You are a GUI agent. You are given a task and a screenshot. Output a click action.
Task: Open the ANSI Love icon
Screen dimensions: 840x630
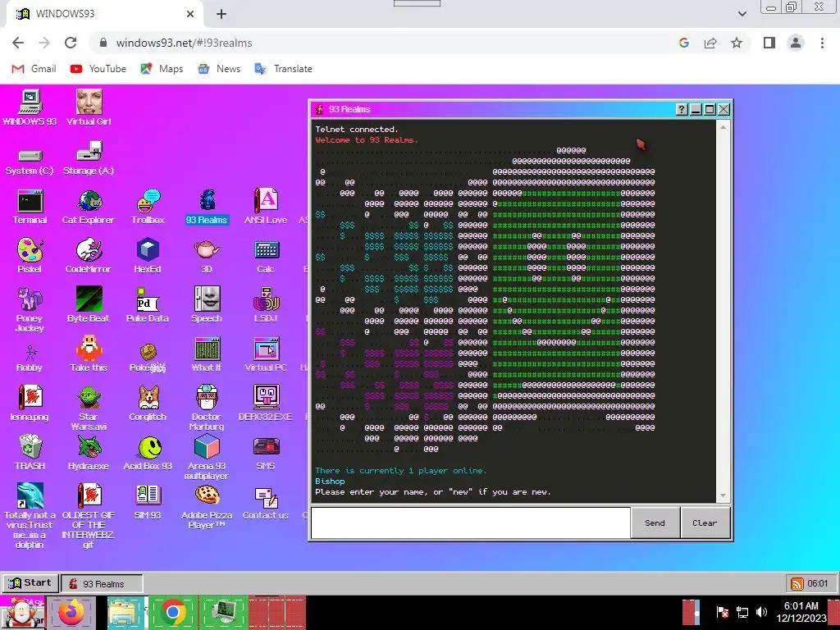point(266,206)
